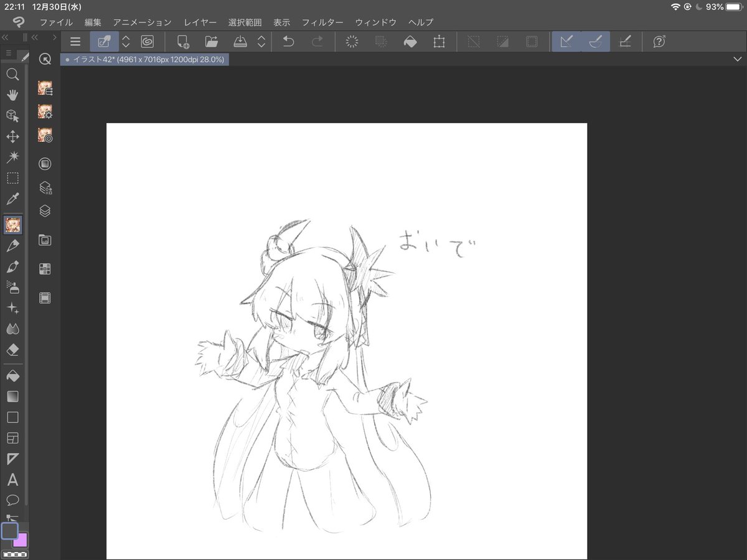The width and height of the screenshot is (747, 560).
Task: Select the transparent color checkered swatch
Action: (14, 553)
